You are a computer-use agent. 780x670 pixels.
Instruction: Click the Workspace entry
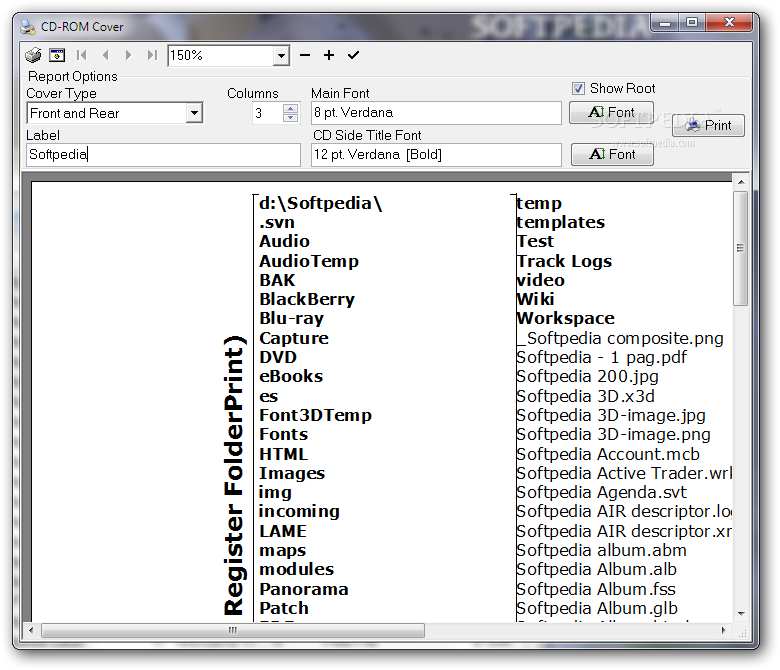click(566, 318)
